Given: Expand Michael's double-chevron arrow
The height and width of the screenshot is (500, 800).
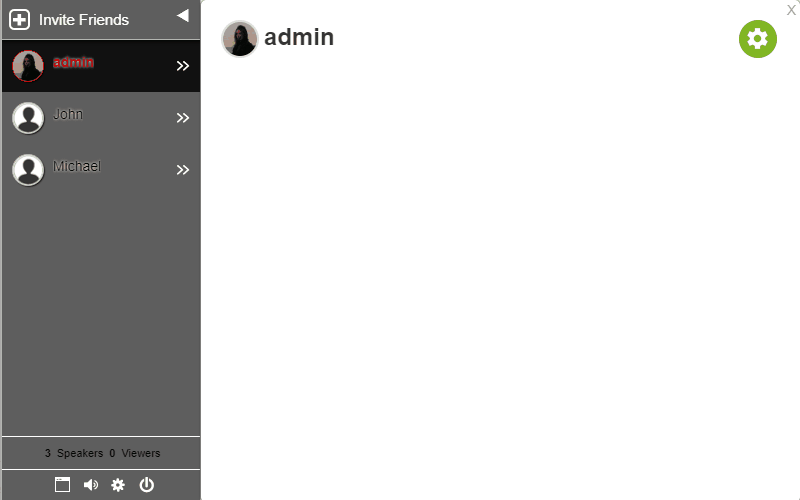Looking at the screenshot, I should (x=183, y=170).
